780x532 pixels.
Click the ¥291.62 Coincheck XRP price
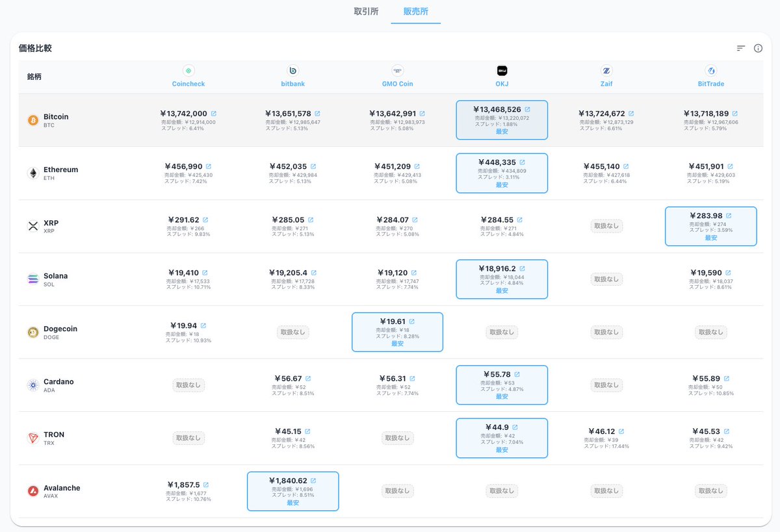pos(183,220)
